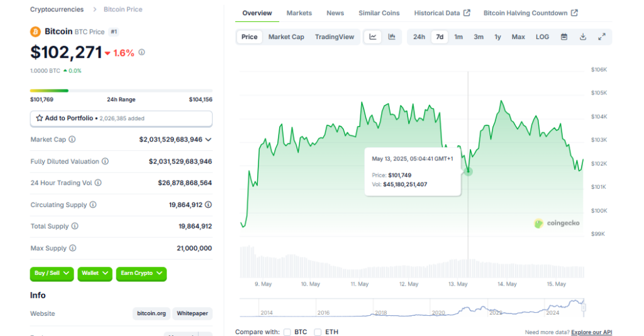
Task: Switch to line chart view icon
Action: pos(373,36)
